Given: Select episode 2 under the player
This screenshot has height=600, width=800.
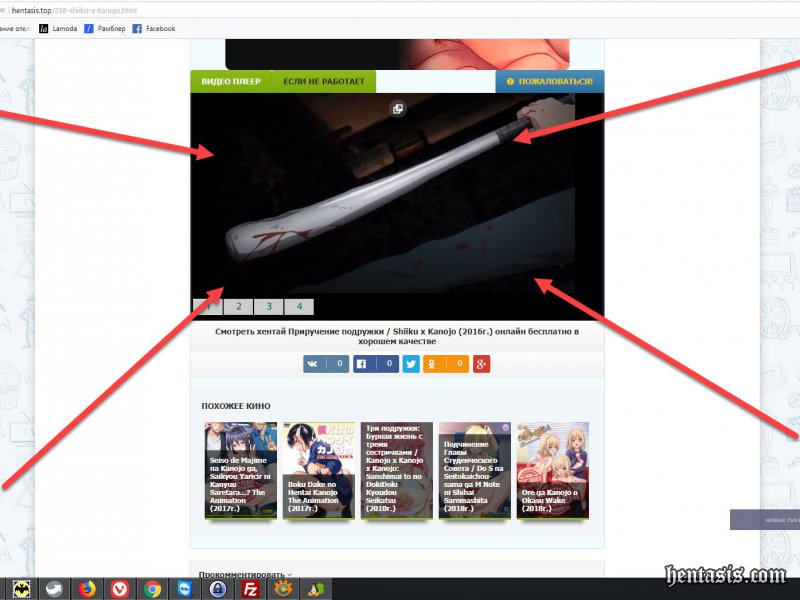Looking at the screenshot, I should (238, 307).
